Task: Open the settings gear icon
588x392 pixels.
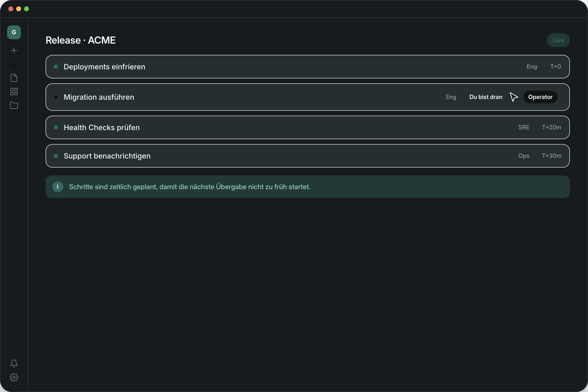Action: [14, 377]
